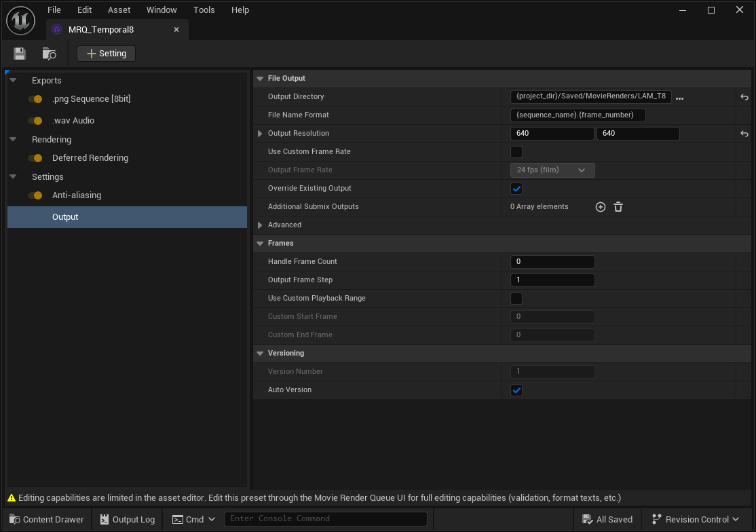Click the Output Directory path field
Image resolution: width=756 pixels, height=532 pixels.
click(x=590, y=96)
